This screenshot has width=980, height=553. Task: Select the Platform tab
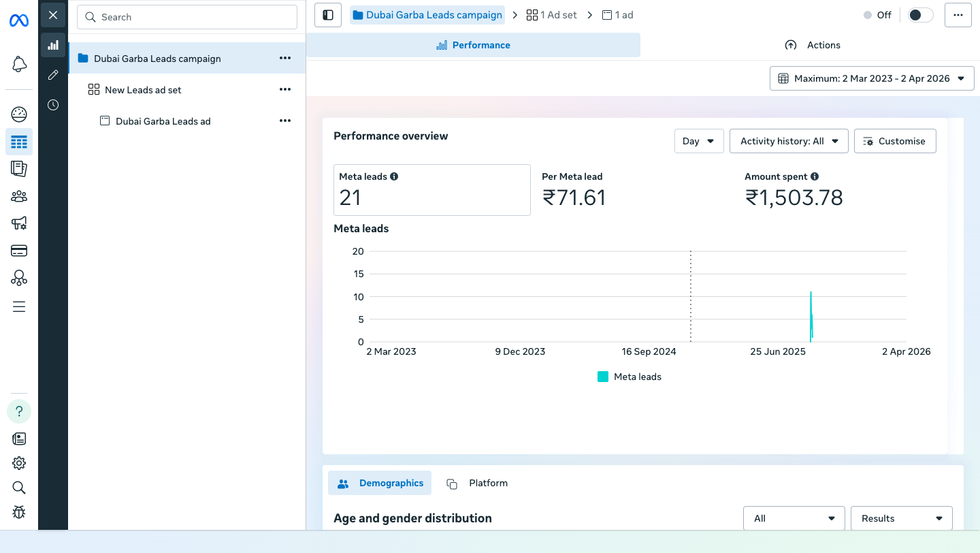477,483
